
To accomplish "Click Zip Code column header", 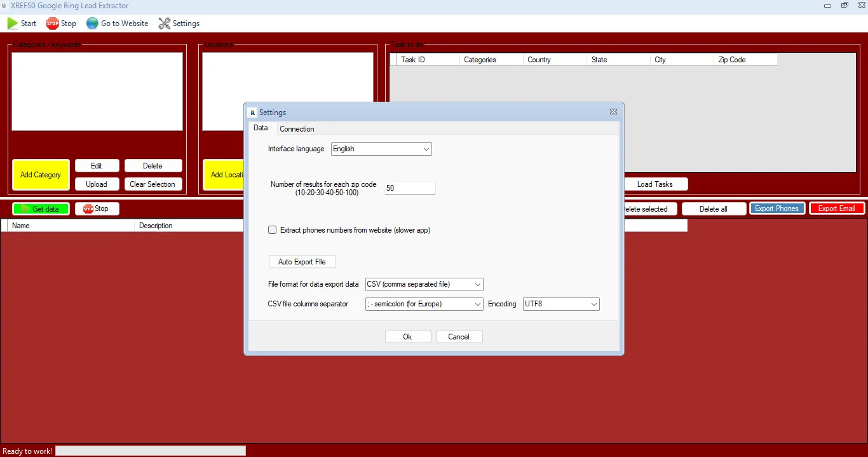I will (x=745, y=60).
